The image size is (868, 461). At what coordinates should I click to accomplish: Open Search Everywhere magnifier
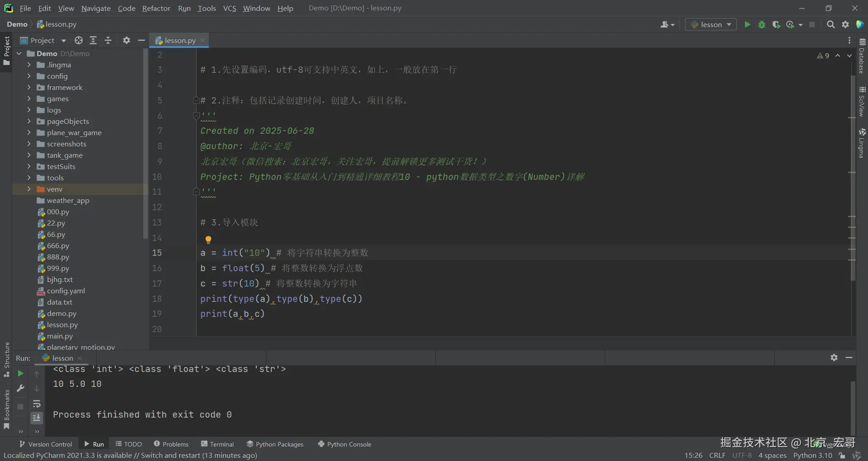tap(830, 24)
